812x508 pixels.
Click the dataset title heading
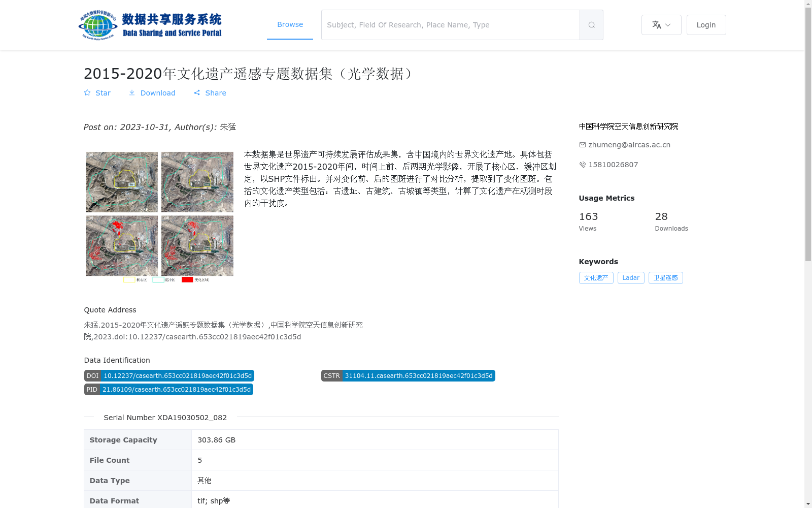[250, 74]
